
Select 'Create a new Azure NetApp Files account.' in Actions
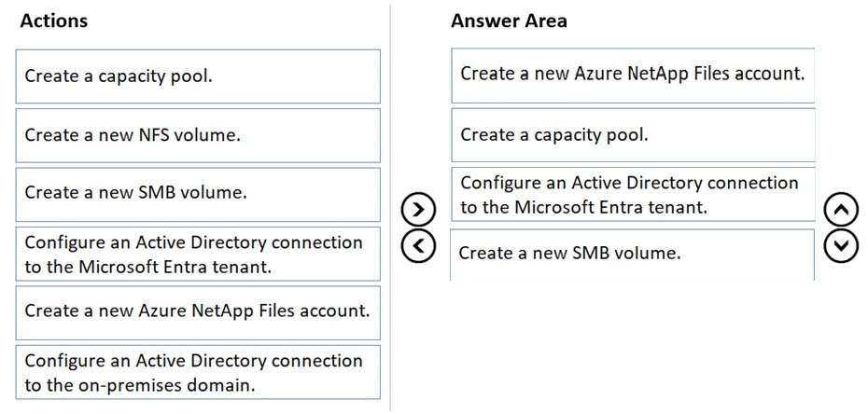point(198,311)
